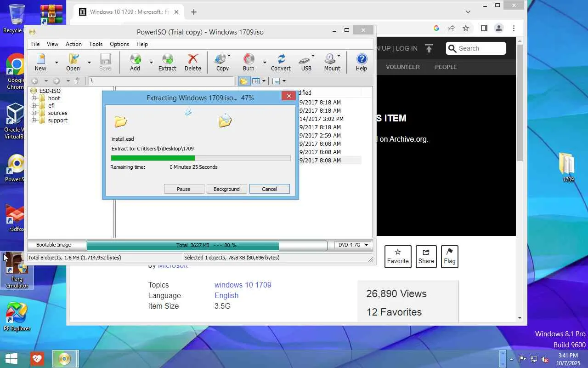The width and height of the screenshot is (588, 368).
Task: Expand the sources folder in the tree
Action: [x=34, y=113]
